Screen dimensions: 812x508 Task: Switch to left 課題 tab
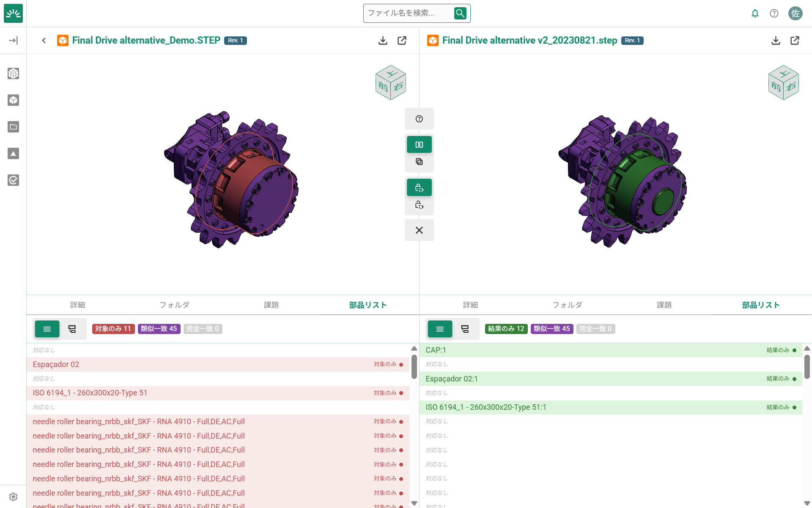point(271,305)
